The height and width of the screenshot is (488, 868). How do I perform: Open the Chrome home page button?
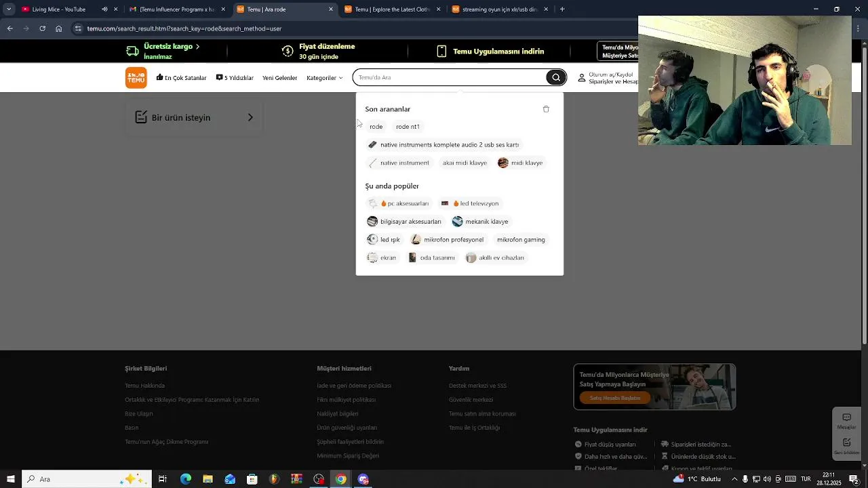coord(58,28)
